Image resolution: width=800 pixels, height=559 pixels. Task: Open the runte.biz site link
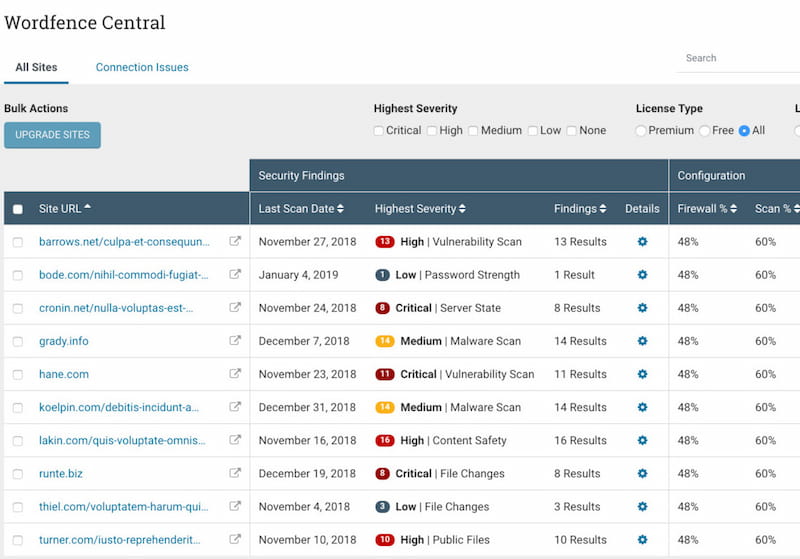point(61,474)
